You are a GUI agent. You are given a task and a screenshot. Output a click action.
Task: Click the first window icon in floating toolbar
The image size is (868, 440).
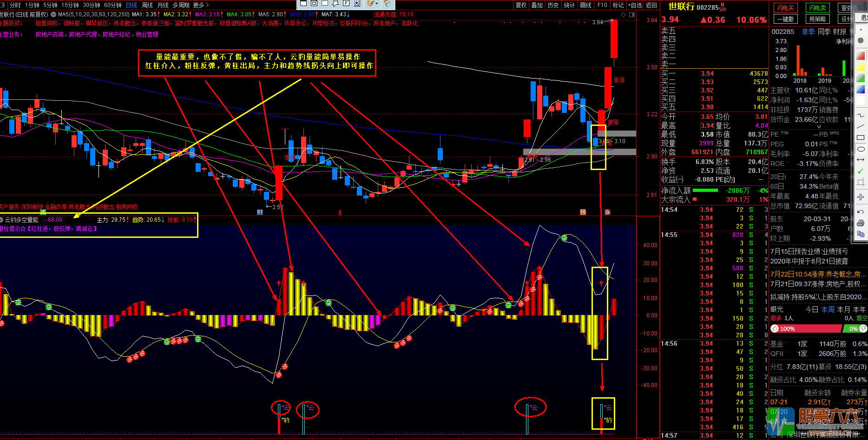[x=303, y=3]
